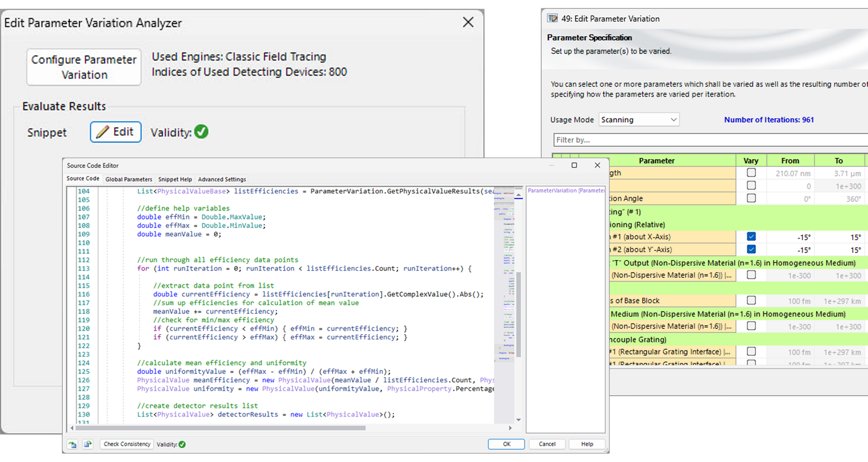Close the Edit Parameter Variation Analyzer dialog
Viewport: 868px width, 462px height.
click(468, 22)
